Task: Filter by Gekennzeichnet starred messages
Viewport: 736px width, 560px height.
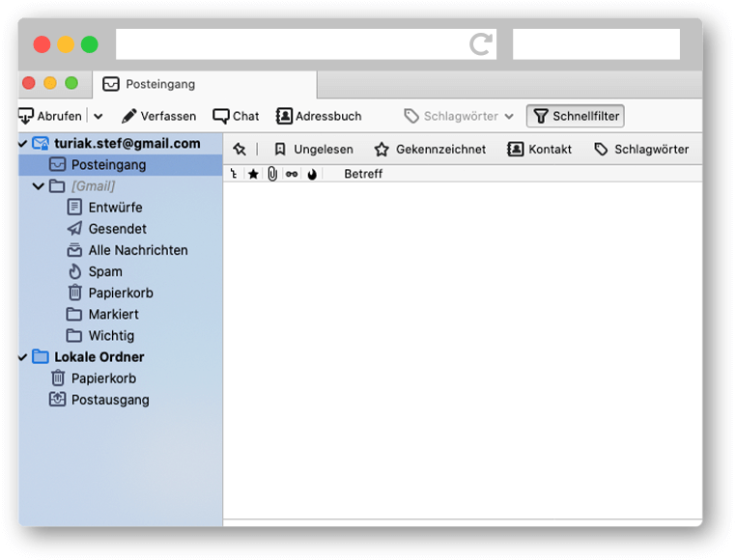Action: [x=430, y=150]
